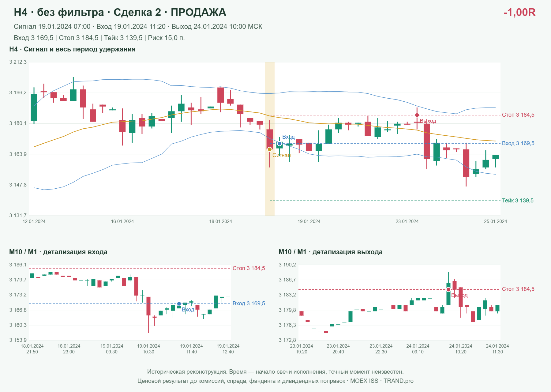Click the 18.01.2024 date label on H4 chart
This screenshot has height=392, width=551.
pyautogui.click(x=221, y=221)
